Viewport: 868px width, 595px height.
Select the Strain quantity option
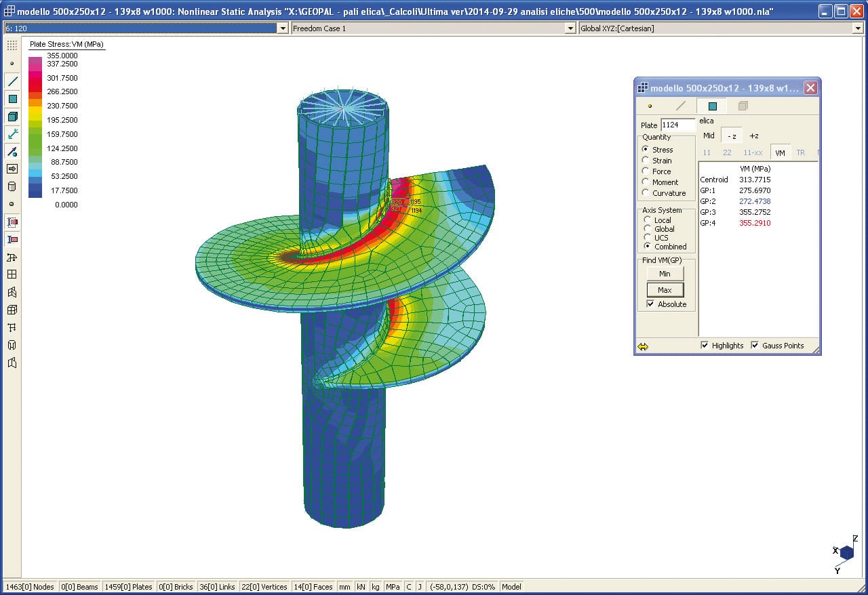point(646,161)
